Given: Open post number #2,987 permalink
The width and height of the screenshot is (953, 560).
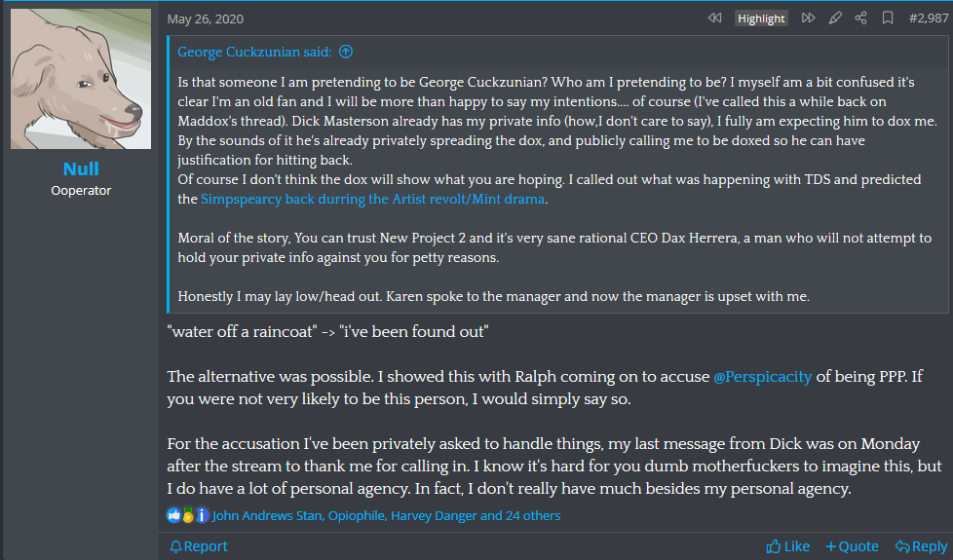Looking at the screenshot, I should tap(928, 19).
